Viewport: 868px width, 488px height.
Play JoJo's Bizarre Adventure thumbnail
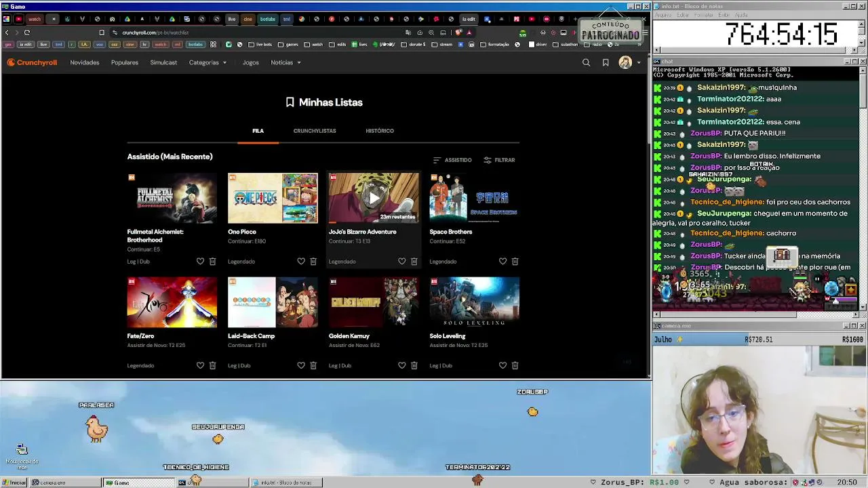[374, 198]
